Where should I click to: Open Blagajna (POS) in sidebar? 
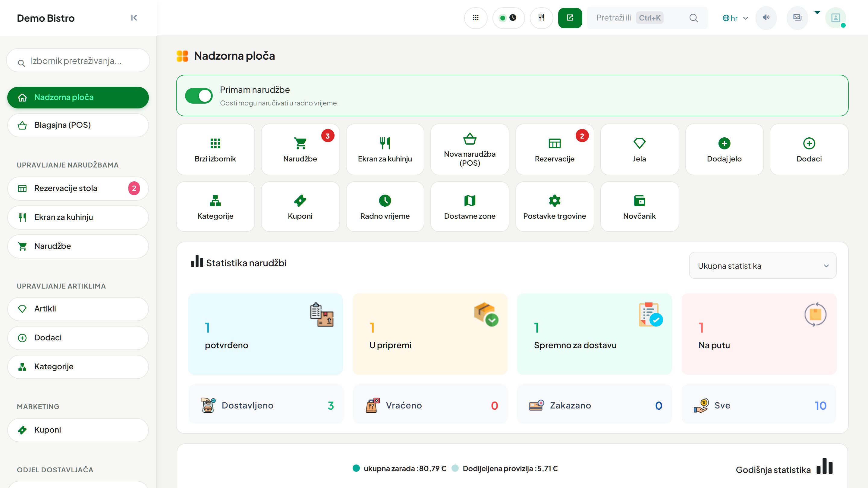click(x=78, y=125)
